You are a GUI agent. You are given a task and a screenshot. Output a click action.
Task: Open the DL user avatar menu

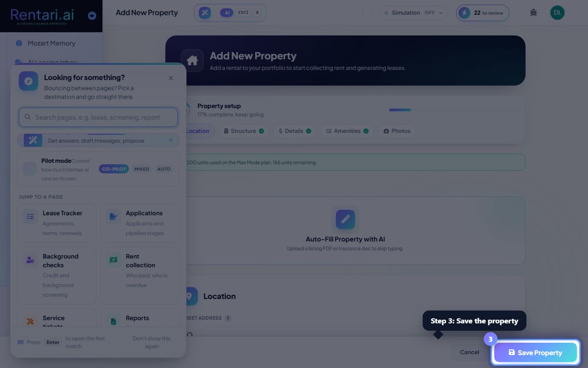[557, 13]
